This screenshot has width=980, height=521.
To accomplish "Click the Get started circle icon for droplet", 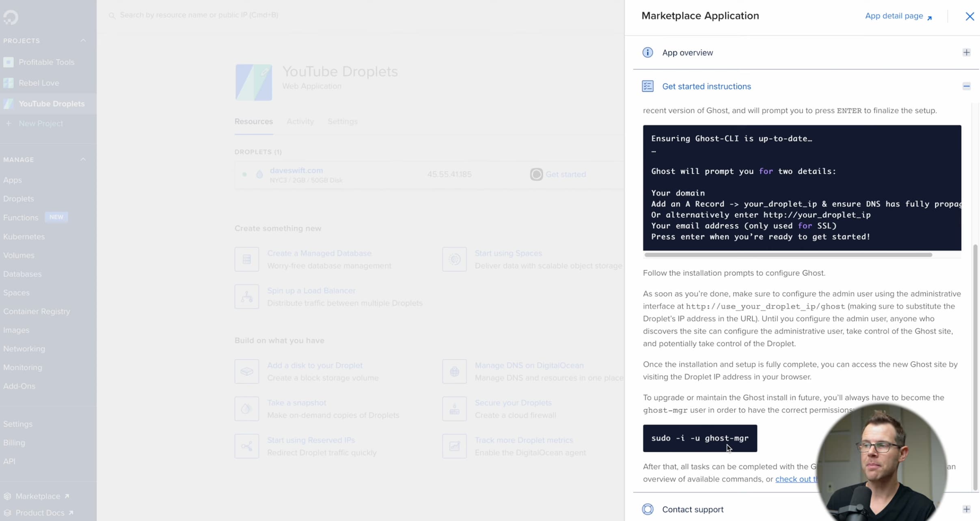I will click(x=536, y=174).
